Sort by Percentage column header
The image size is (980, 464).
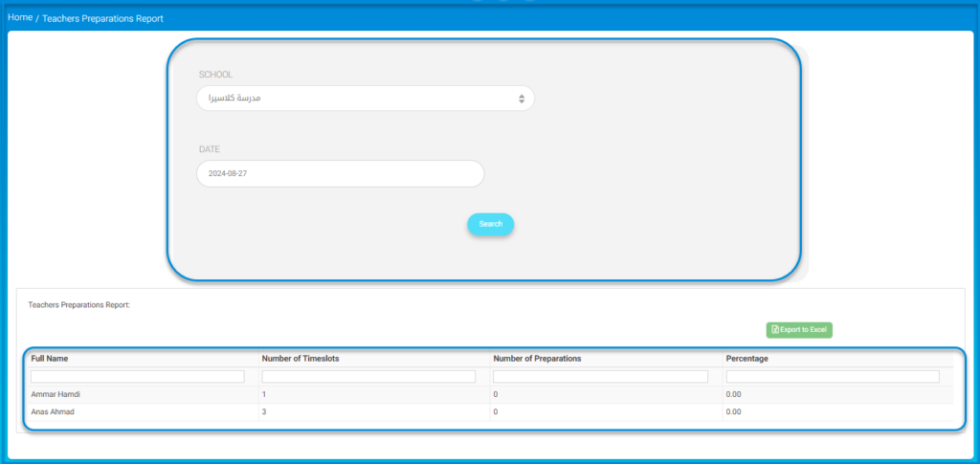746,359
